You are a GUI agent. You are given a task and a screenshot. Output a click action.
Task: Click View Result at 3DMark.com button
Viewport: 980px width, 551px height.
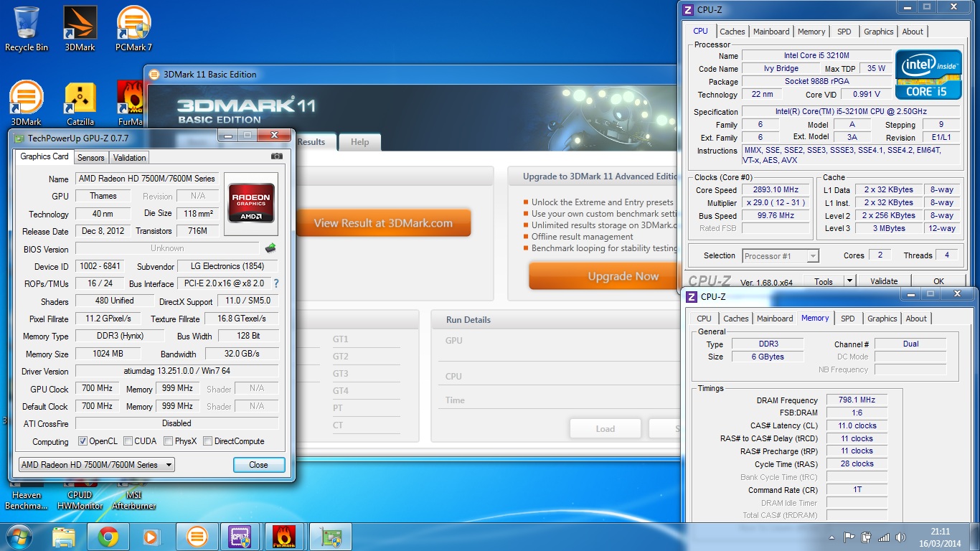[383, 223]
